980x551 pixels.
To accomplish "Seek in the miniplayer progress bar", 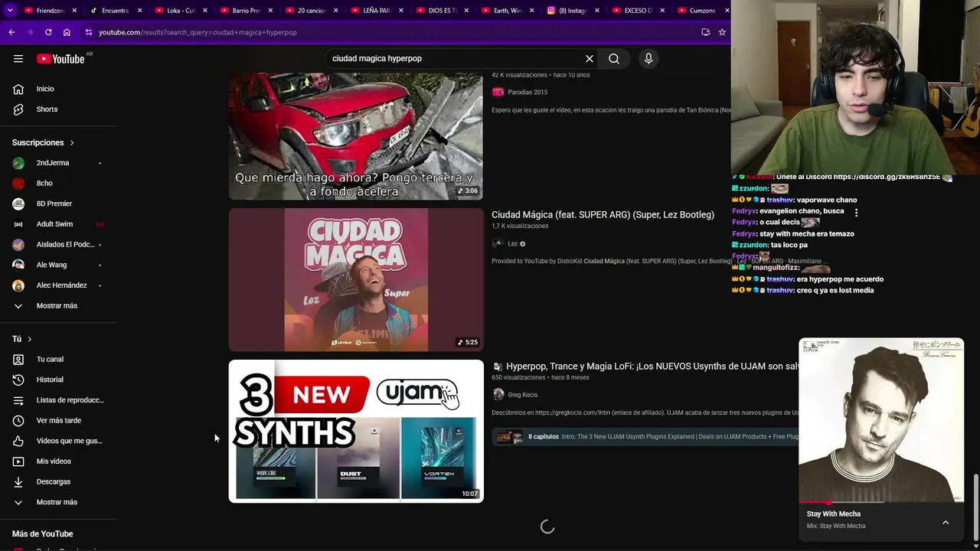I will [x=881, y=503].
